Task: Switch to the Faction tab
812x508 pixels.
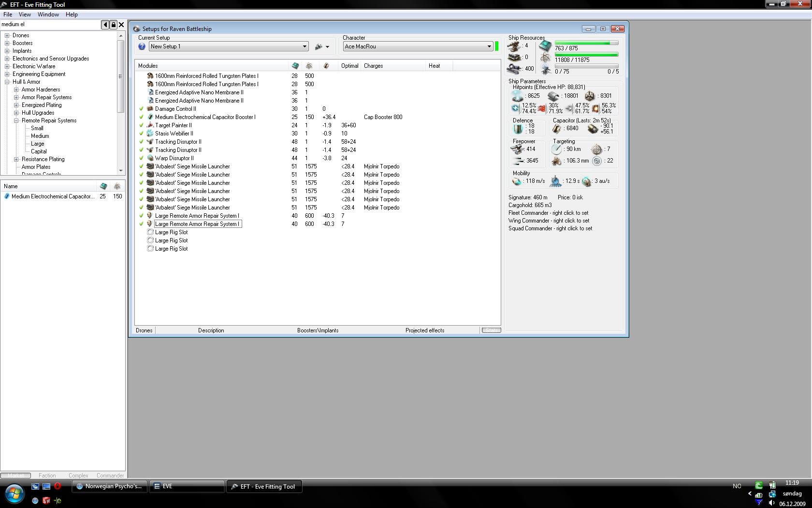Action: click(x=47, y=476)
